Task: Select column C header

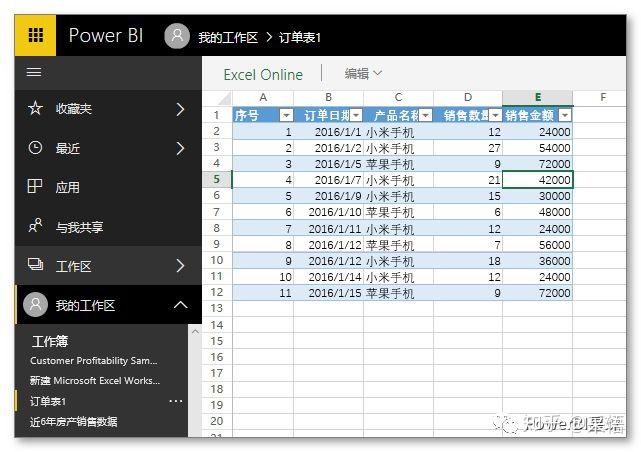Action: (x=399, y=98)
